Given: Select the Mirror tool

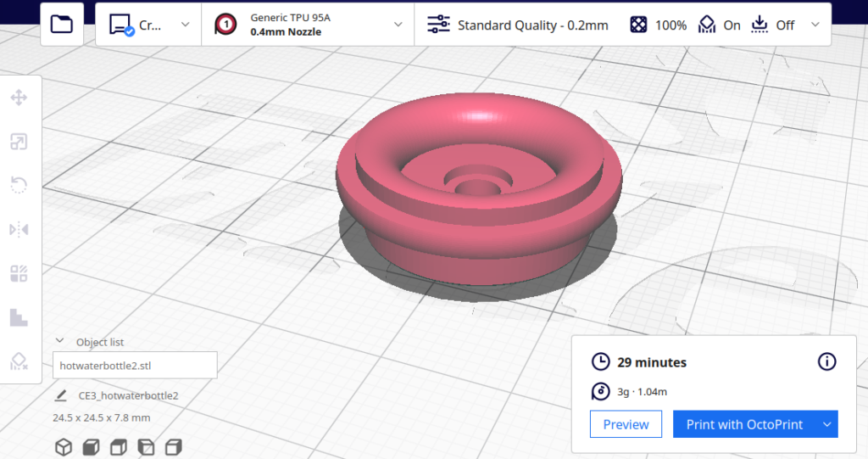Looking at the screenshot, I should click(x=19, y=229).
